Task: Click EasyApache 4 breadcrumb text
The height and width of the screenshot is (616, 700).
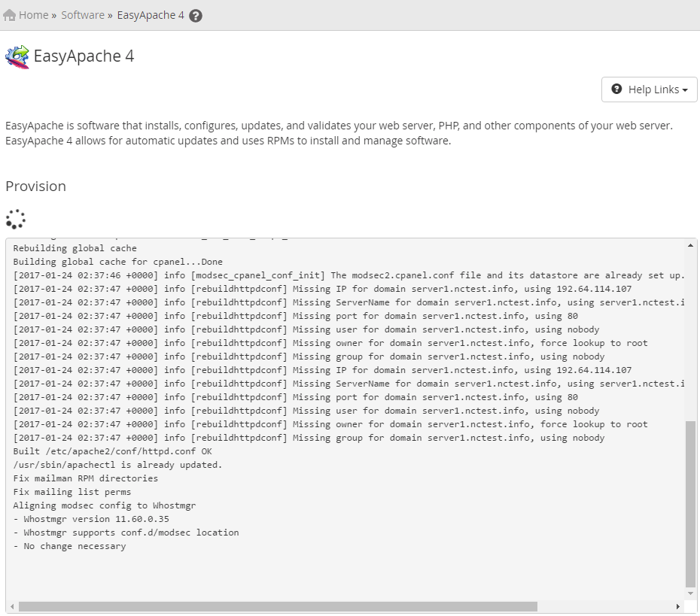Action: click(151, 15)
